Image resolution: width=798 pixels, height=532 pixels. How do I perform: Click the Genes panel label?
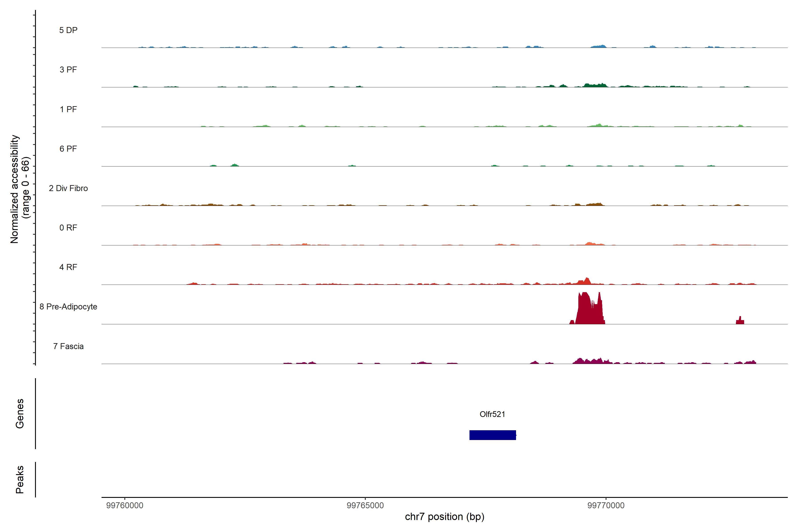[x=20, y=414]
